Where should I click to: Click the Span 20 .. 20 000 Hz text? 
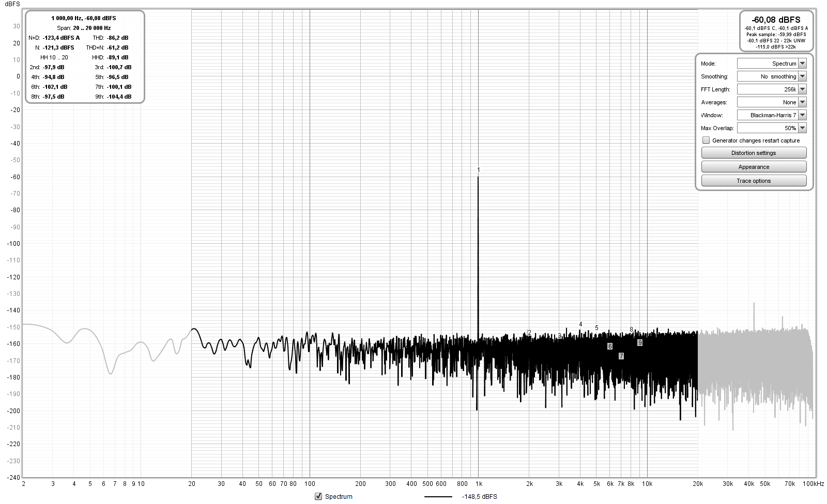coord(84,28)
